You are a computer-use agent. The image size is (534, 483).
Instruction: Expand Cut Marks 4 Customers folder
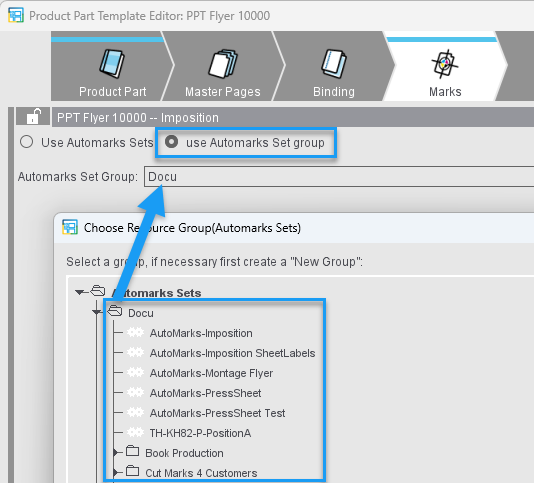115,473
